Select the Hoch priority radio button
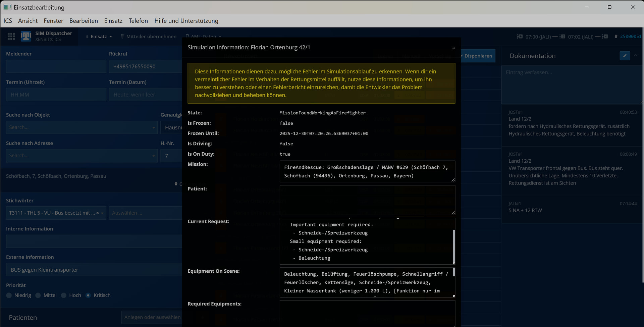 tap(63, 295)
